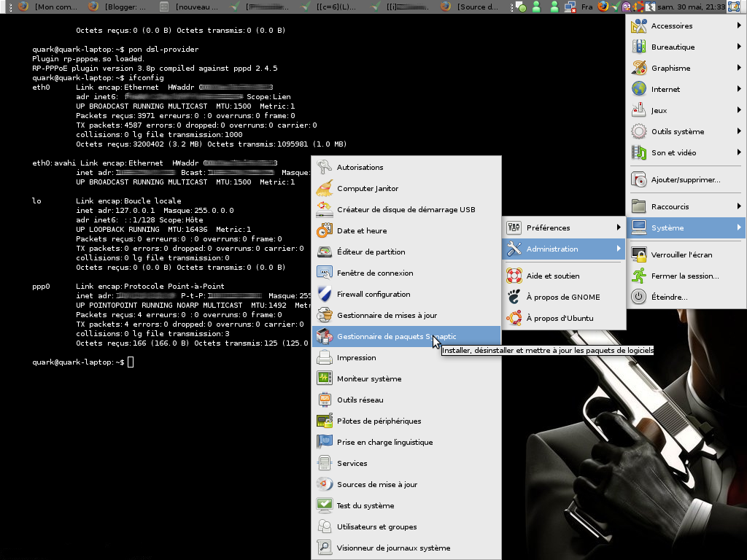Click the disconnected network tray icon
This screenshot has height=560, width=747.
(570, 7)
